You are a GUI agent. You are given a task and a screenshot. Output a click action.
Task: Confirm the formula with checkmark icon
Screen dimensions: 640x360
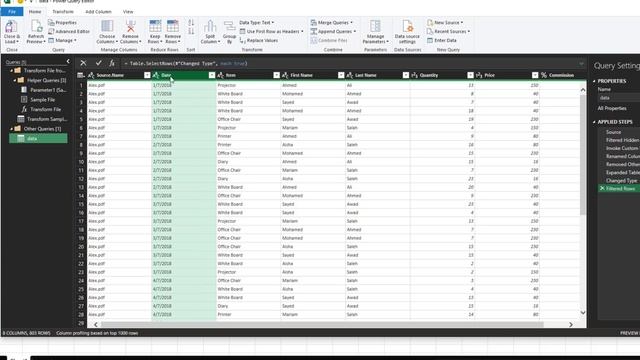coord(98,63)
